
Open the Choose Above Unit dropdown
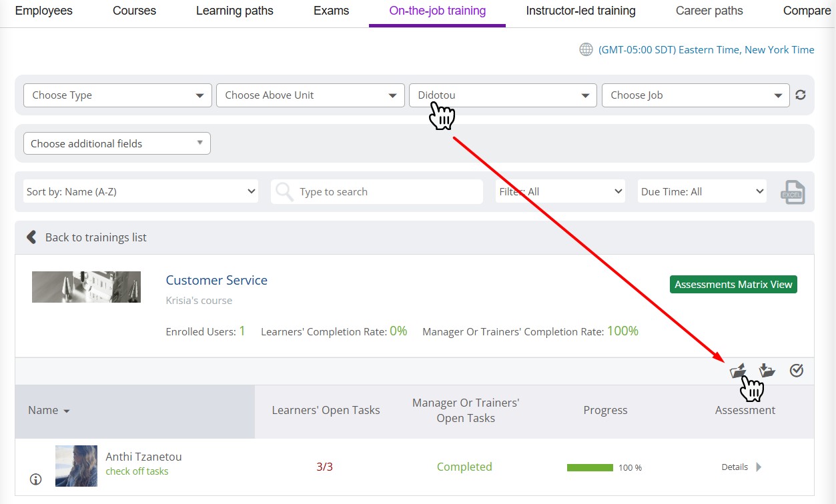(310, 95)
